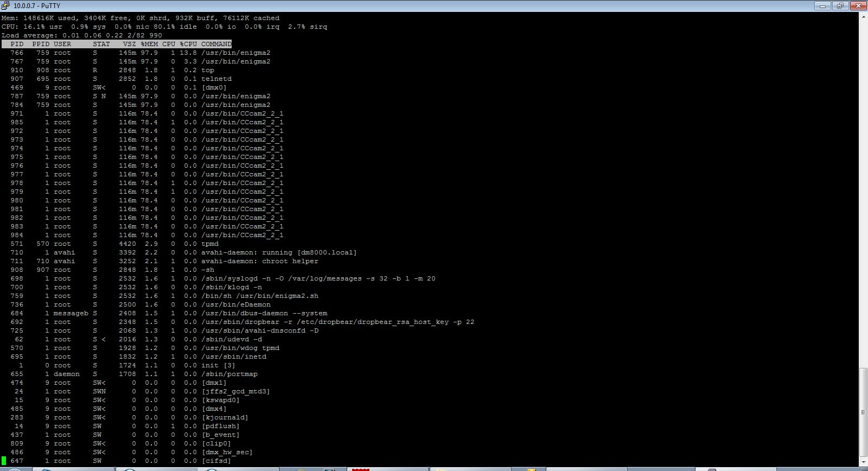The height and width of the screenshot is (471, 868).
Task: Click the PID column header
Action: 17,44
